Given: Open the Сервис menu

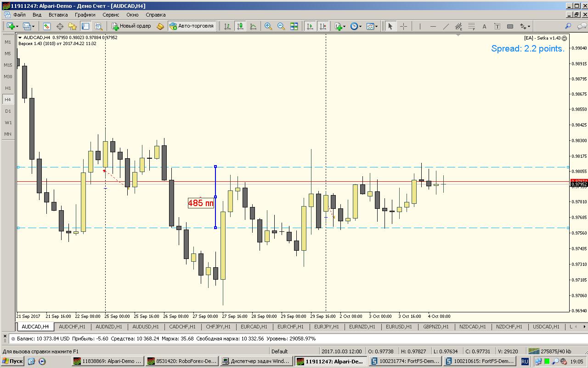Looking at the screenshot, I should 111,15.
